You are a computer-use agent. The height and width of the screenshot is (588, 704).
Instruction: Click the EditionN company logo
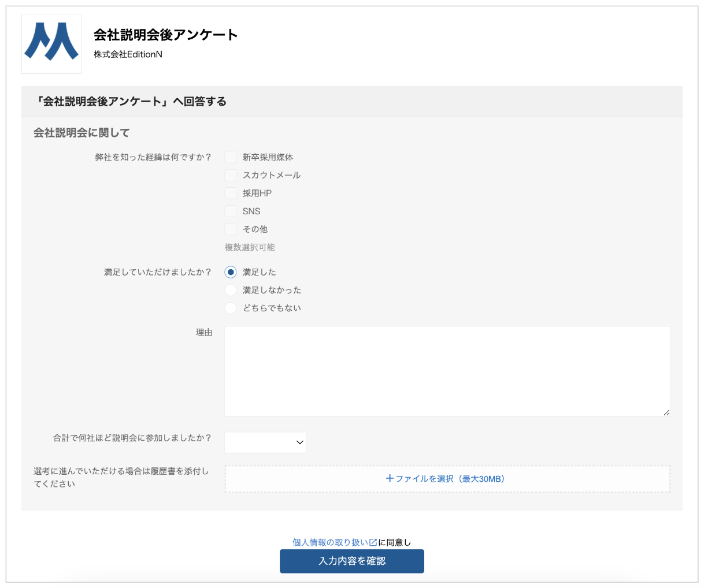(51, 44)
